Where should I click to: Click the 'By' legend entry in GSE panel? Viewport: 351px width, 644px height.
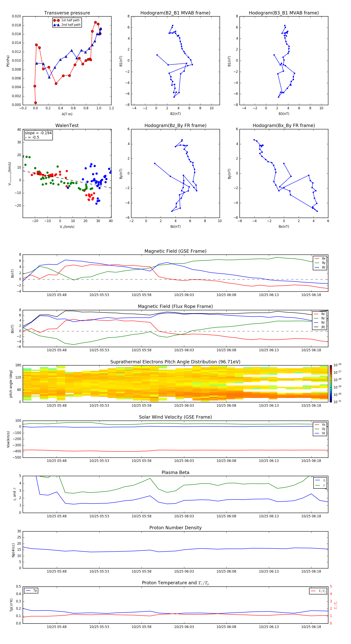pyautogui.click(x=320, y=263)
